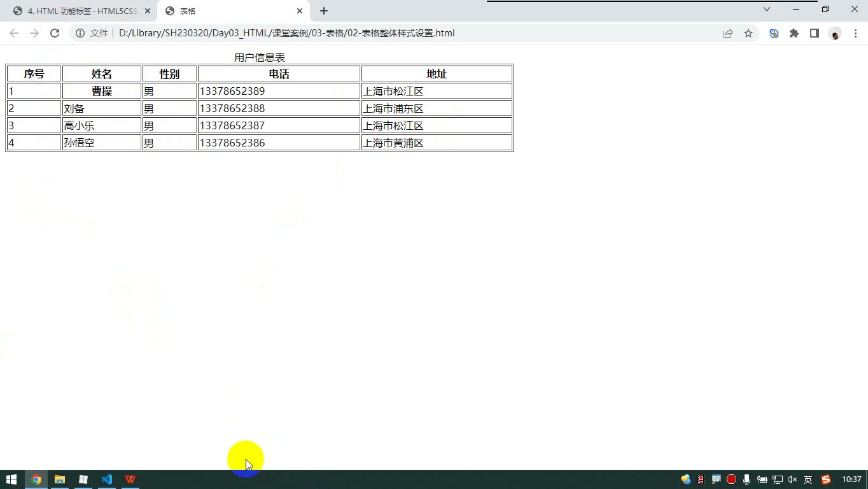
Task: Reload the current page
Action: 55,33
